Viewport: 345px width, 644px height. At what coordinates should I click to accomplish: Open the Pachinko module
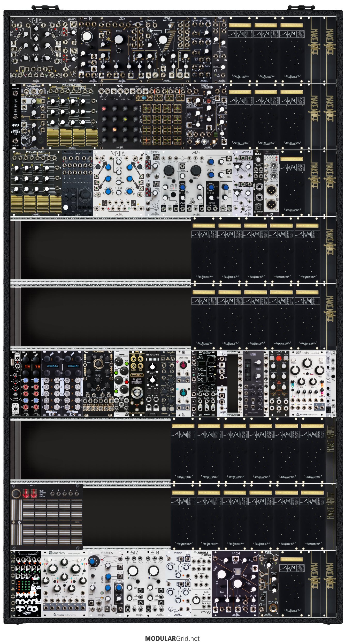click(98, 383)
